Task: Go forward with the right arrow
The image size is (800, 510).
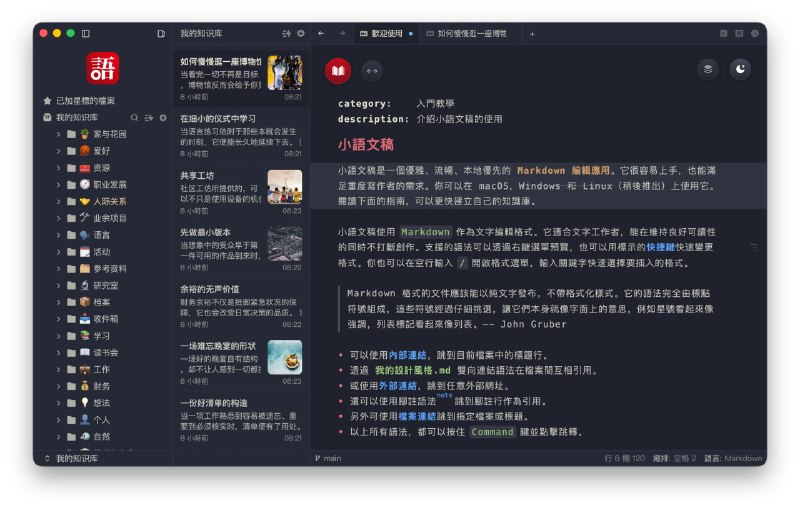Action: click(x=342, y=34)
